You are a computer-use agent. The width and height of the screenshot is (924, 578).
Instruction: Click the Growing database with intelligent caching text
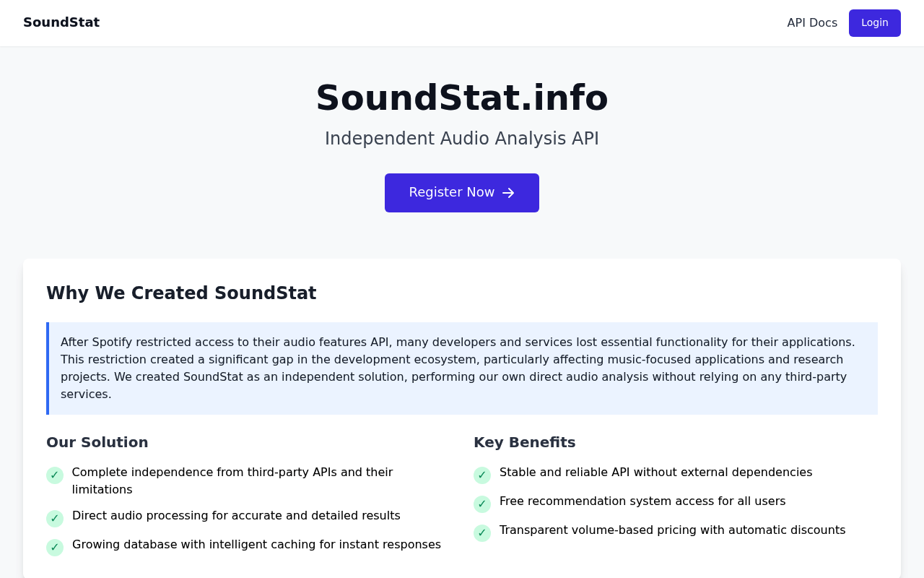point(256,545)
